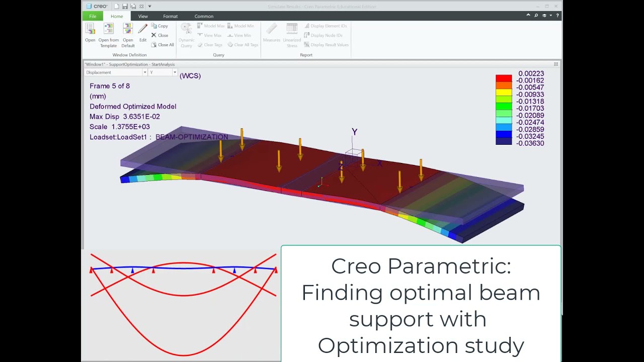
Task: Click the search magnifier icon in the ribbon bar
Action: pyautogui.click(x=536, y=16)
